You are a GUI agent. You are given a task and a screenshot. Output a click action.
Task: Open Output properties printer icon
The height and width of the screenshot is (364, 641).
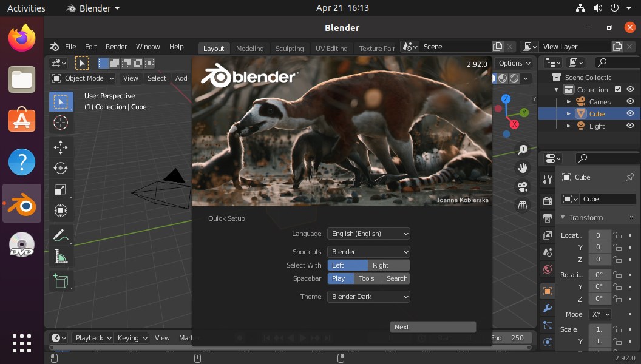pos(548,218)
